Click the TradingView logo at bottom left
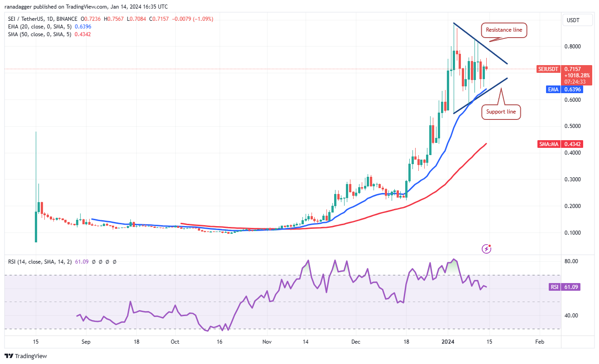This screenshot has height=364, width=599. [25, 356]
